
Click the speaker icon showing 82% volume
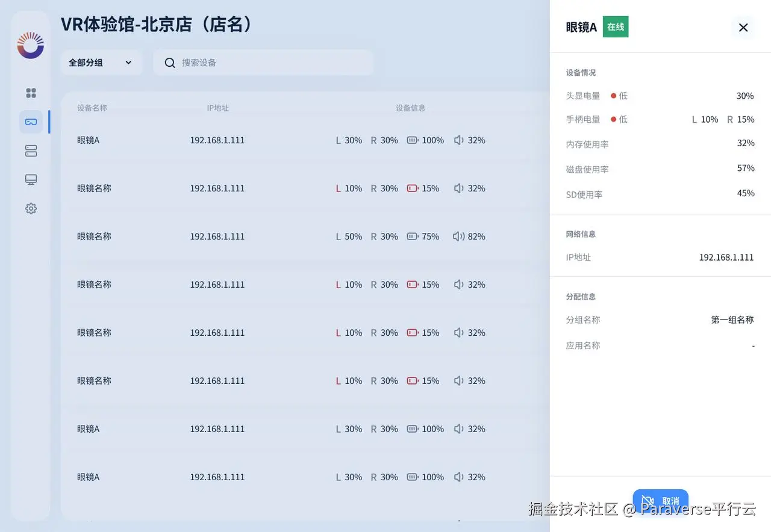tap(458, 236)
